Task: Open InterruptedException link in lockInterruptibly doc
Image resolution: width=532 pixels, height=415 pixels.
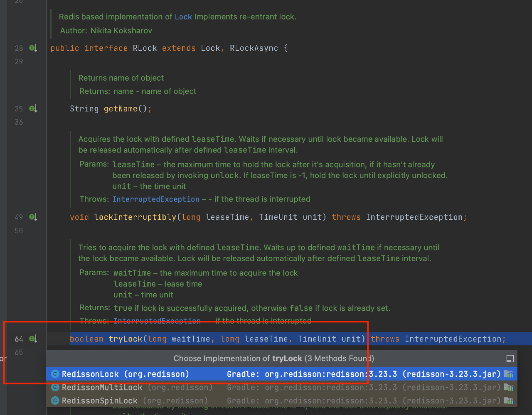Action: click(156, 199)
